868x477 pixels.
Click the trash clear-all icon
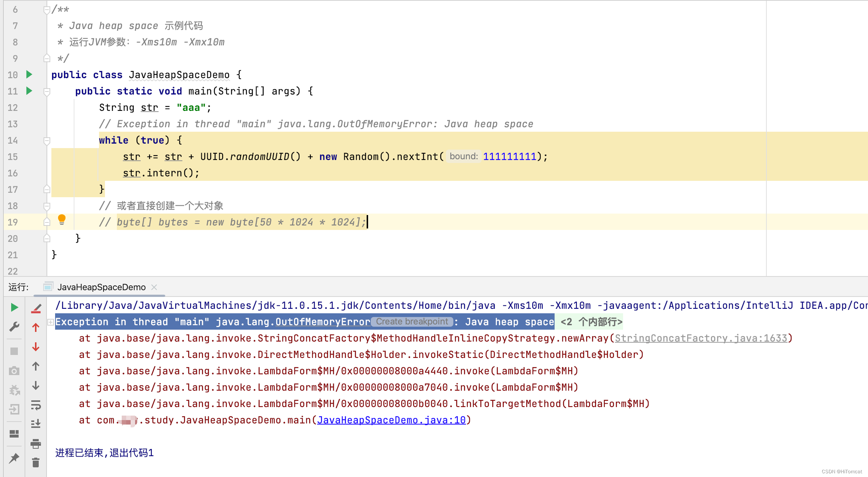36,462
